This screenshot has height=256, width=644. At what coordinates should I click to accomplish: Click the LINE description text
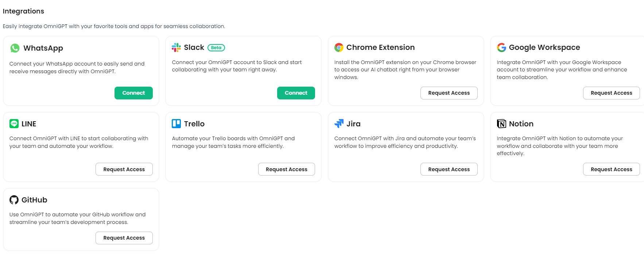pyautogui.click(x=79, y=142)
